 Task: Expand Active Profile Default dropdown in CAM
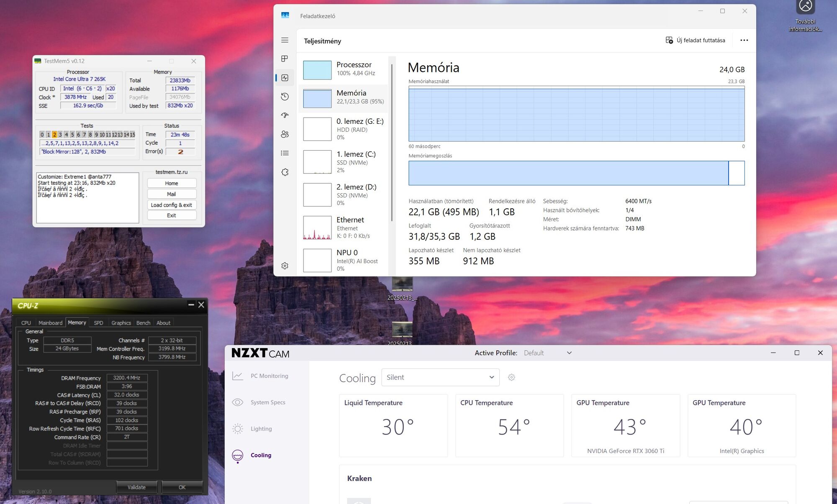[548, 353]
